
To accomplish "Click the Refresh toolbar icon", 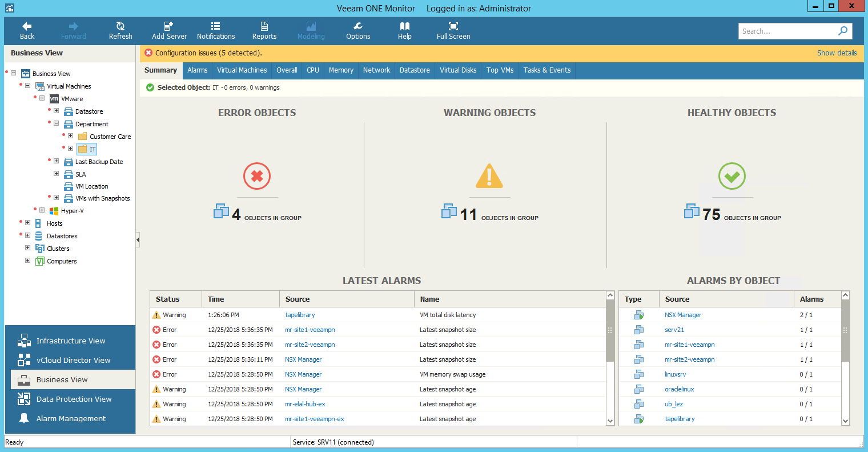I will point(120,26).
